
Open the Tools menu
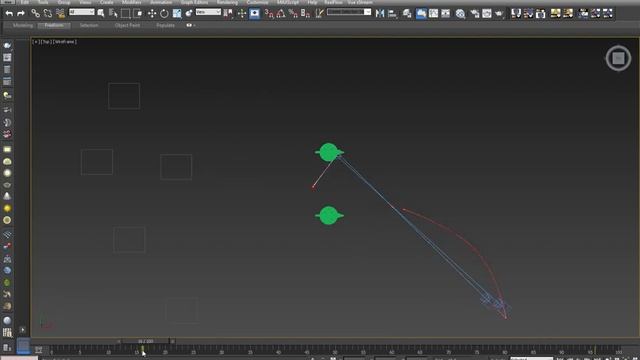tap(43, 2)
